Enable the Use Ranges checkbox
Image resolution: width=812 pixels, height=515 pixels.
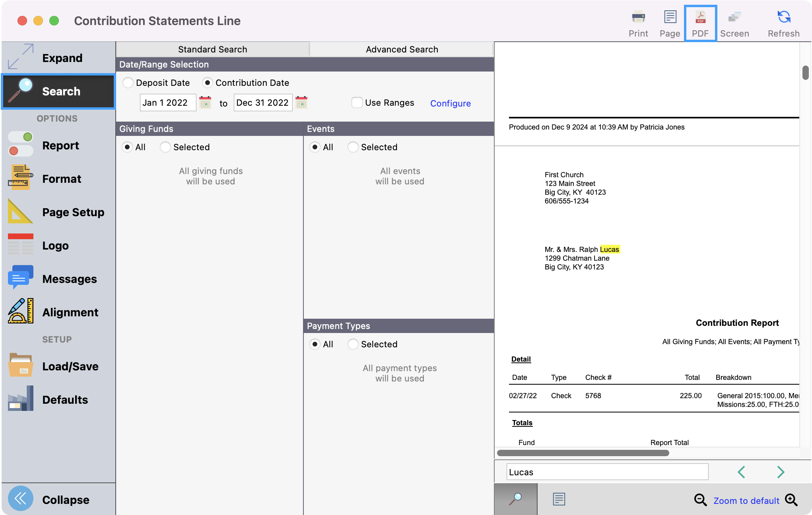coord(357,103)
